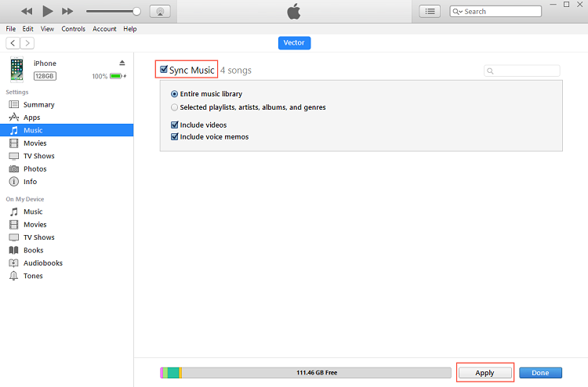Image resolution: width=588 pixels, height=387 pixels.
Task: Open the Controls menu
Action: pos(74,29)
